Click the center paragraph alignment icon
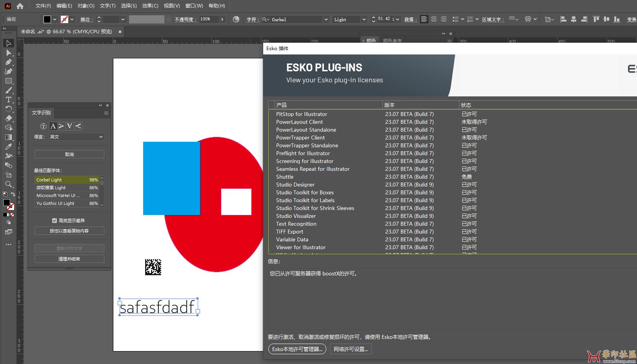 tap(434, 19)
